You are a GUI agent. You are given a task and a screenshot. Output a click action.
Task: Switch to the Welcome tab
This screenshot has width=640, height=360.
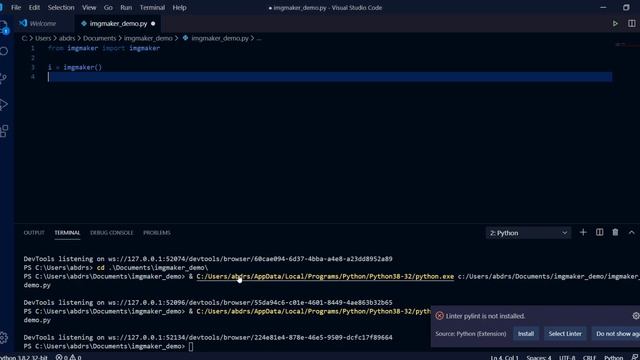tap(43, 24)
